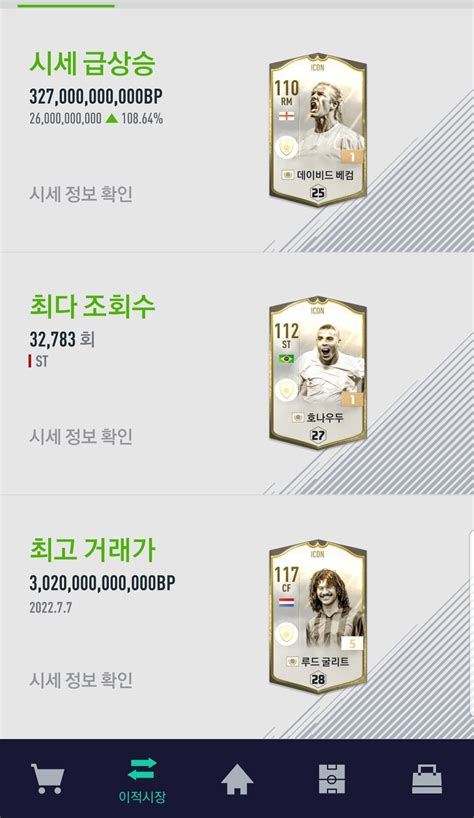The width and height of the screenshot is (474, 818).
Task: Open the 최고 거래가 heading
Action: point(92,549)
